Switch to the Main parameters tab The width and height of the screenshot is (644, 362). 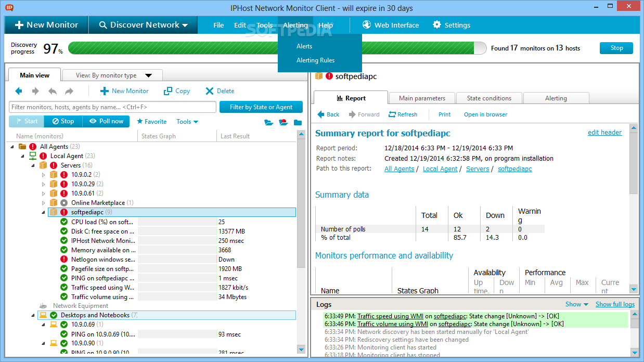click(422, 98)
